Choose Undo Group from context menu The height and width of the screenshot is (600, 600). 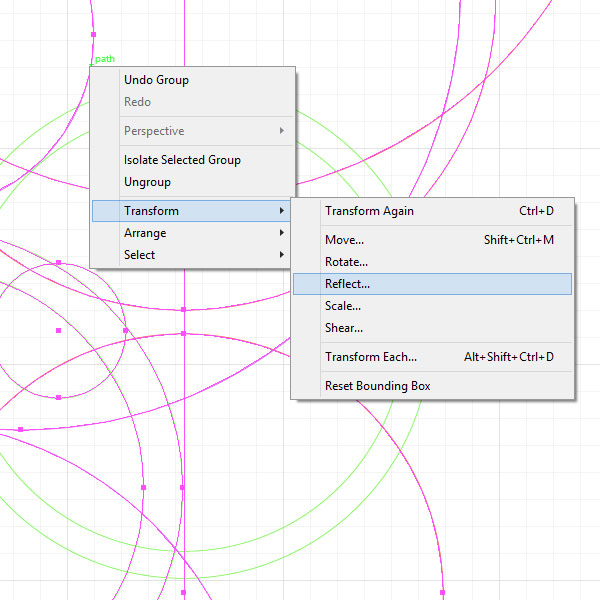click(192, 80)
